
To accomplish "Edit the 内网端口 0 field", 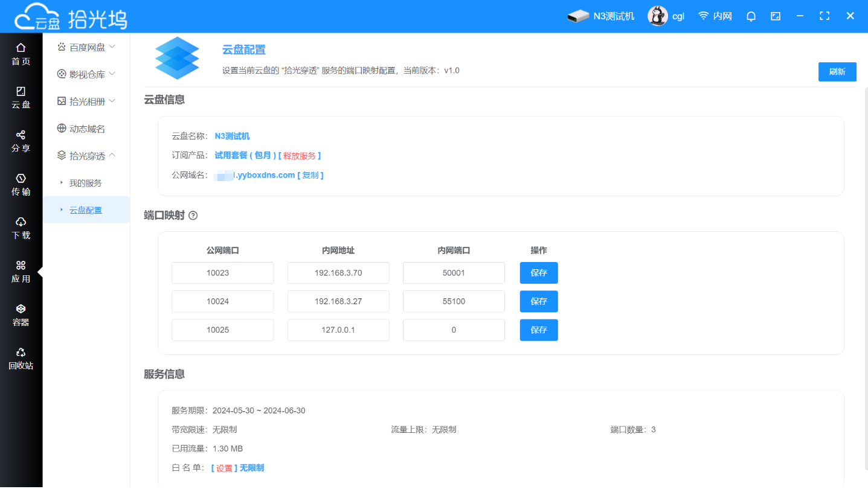I will (454, 330).
